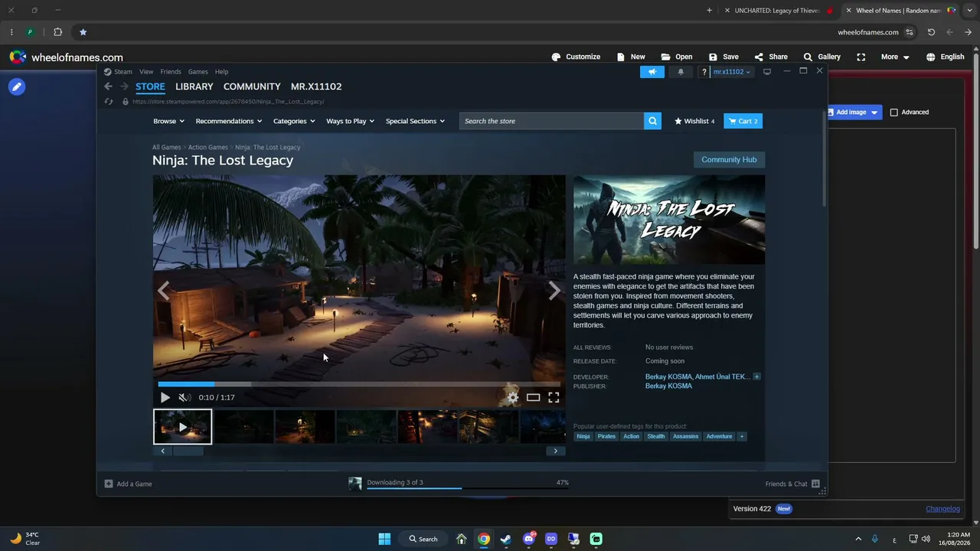Viewport: 980px width, 551px height.
Task: Open the Pirates tag
Action: pos(606,436)
